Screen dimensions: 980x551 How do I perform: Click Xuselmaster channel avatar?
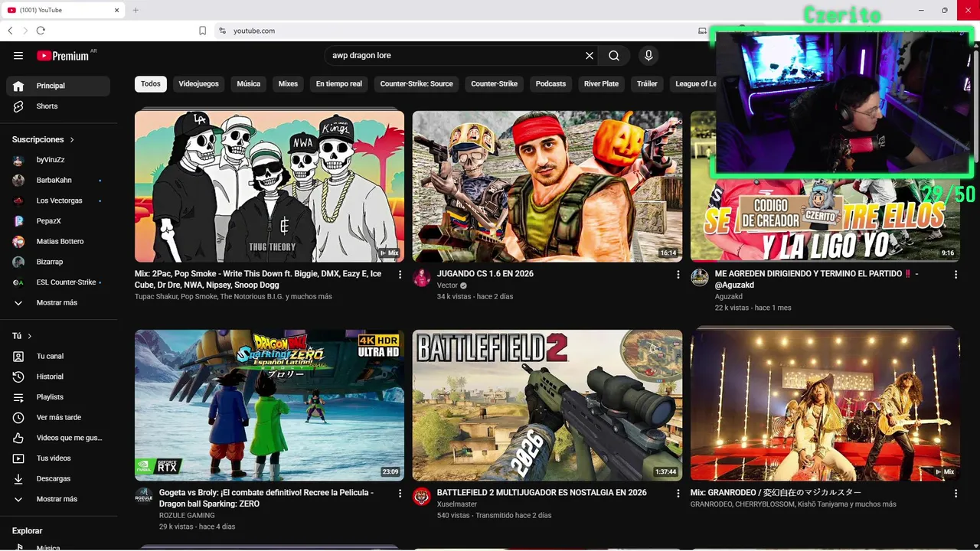[x=422, y=497]
